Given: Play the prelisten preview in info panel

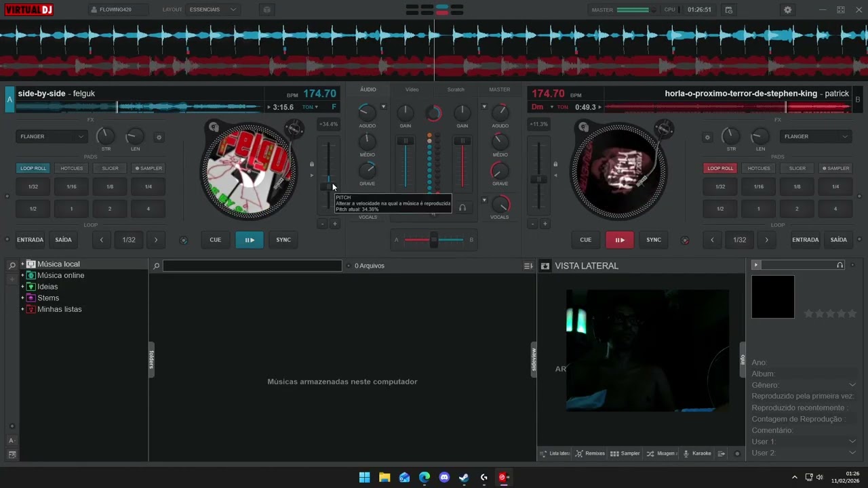Looking at the screenshot, I should point(756,265).
